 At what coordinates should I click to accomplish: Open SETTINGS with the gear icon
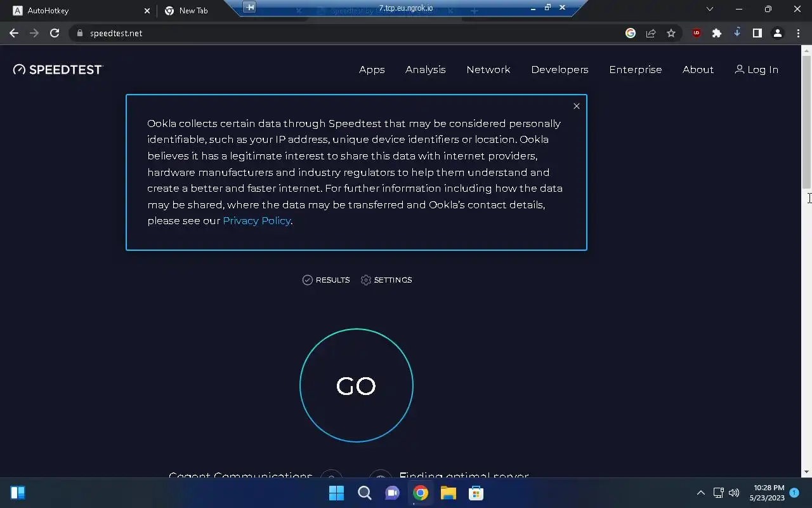tap(386, 280)
